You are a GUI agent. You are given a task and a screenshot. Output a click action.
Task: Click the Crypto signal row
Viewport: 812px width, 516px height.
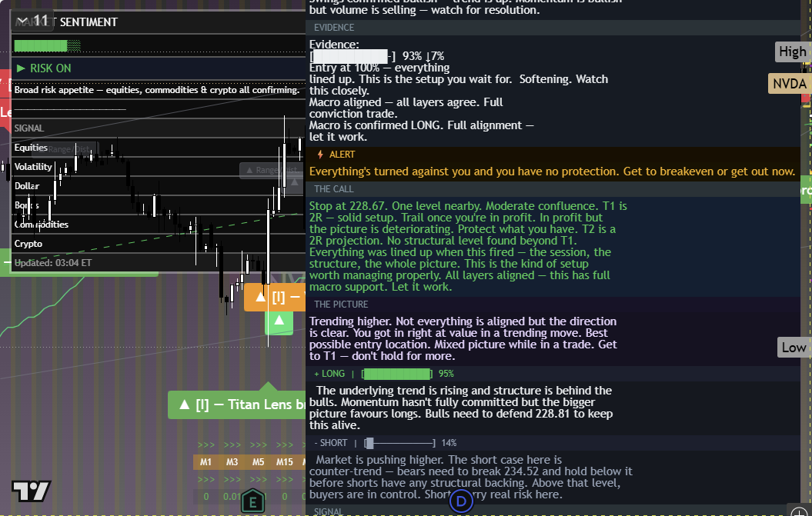[x=159, y=243]
